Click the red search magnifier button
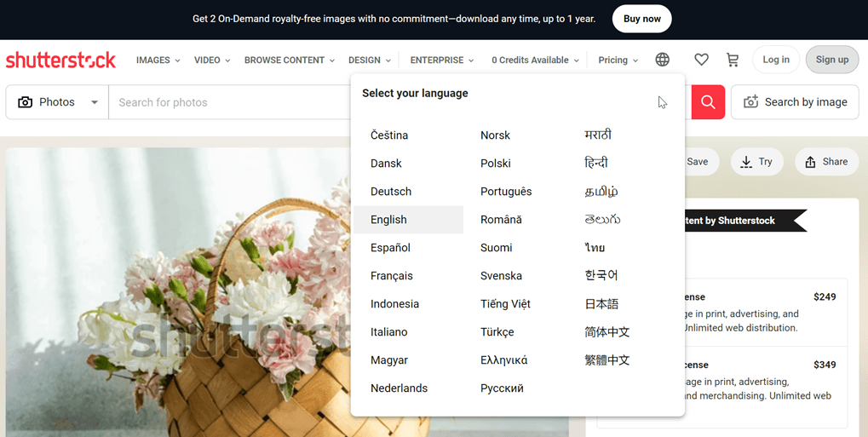The image size is (868, 437). pyautogui.click(x=708, y=102)
